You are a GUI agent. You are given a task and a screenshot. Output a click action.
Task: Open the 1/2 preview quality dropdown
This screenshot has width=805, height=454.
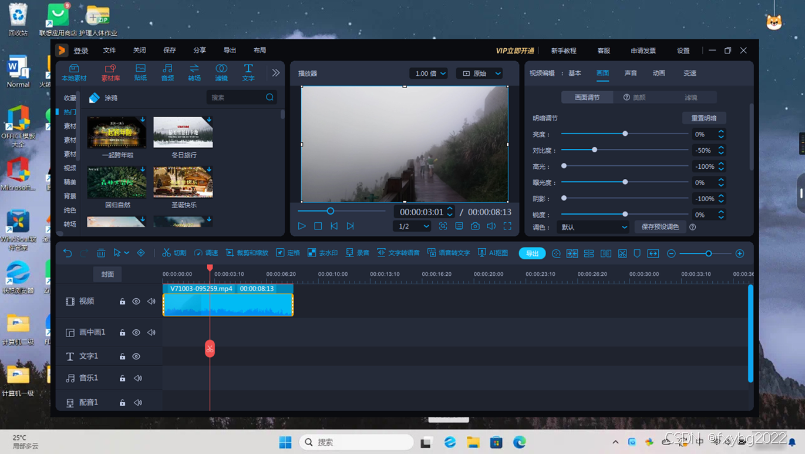[413, 226]
